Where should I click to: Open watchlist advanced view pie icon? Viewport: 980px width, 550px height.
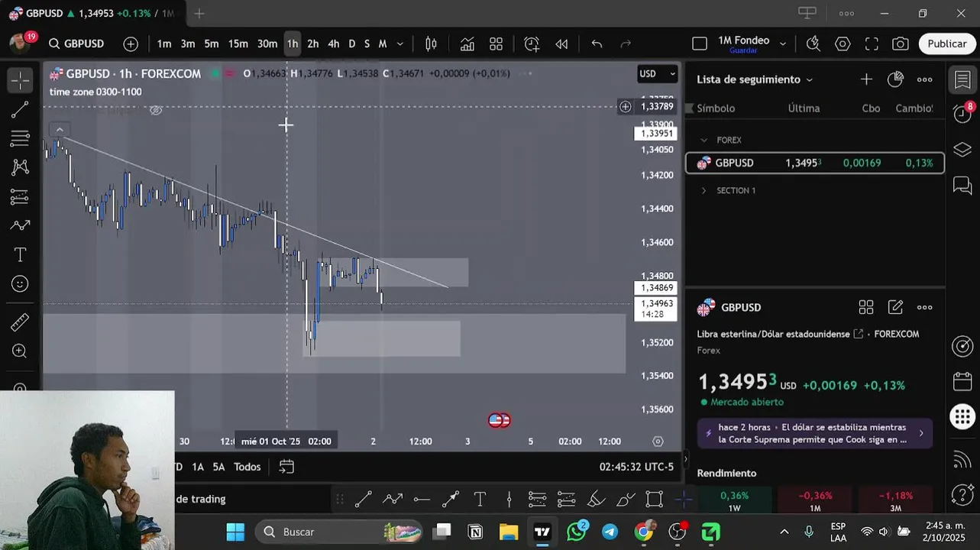895,79
